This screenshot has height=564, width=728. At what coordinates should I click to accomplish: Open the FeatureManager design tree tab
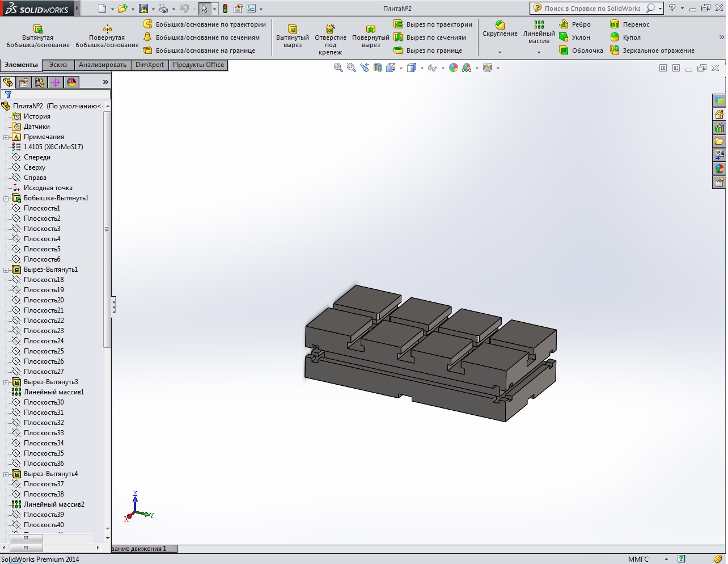coord(8,82)
